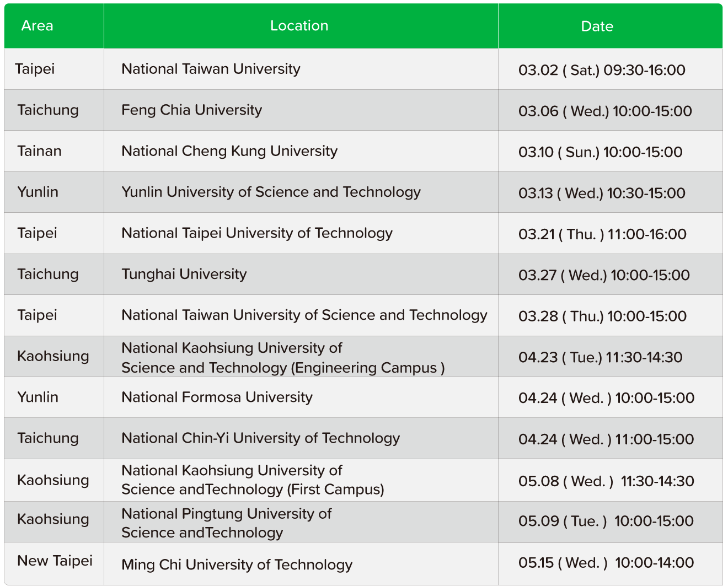The width and height of the screenshot is (728, 586).
Task: Click date 05.15 (Wed.) 10:00-14:00
Action: [606, 563]
